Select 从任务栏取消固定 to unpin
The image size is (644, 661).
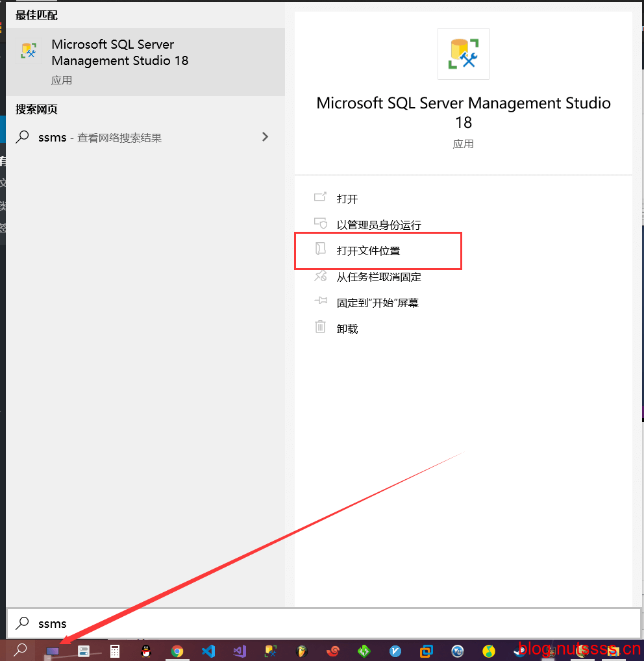[378, 277]
